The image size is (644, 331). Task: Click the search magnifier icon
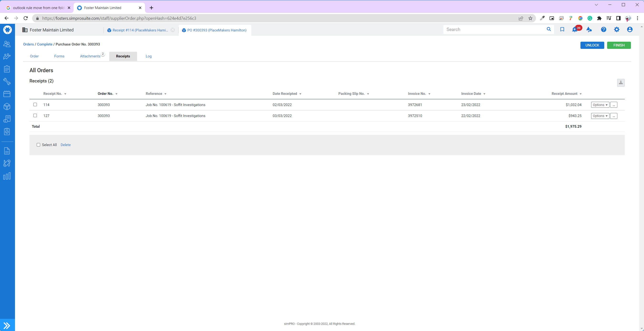(x=549, y=29)
